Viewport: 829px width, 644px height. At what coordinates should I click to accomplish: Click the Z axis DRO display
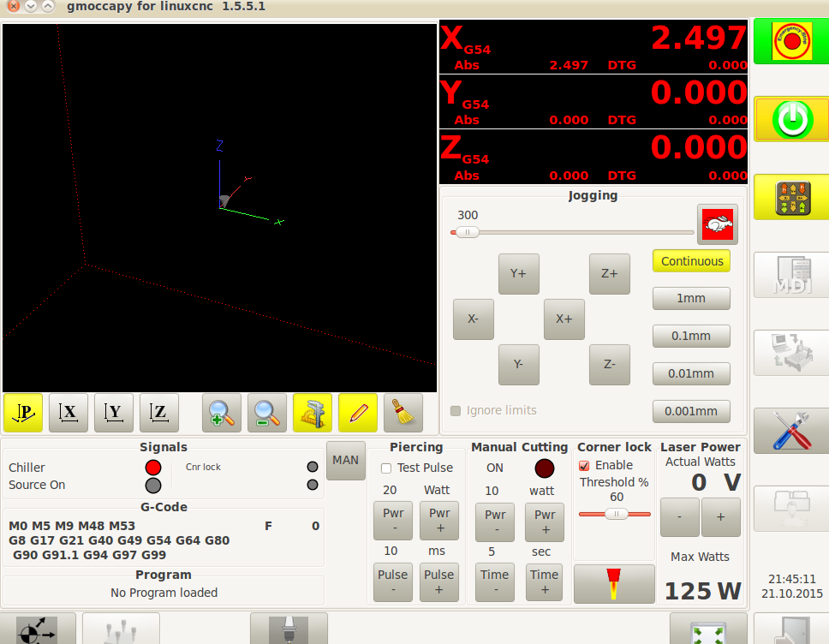coord(593,157)
